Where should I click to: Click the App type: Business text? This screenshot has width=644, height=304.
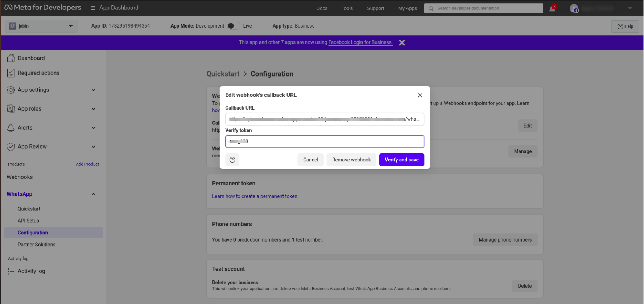pos(293,26)
